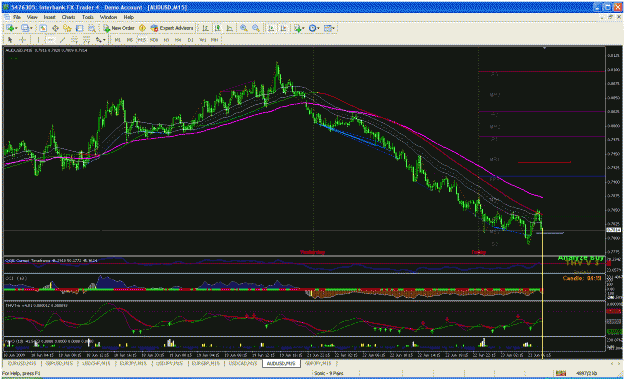The image size is (625, 379).
Task: Select the Equidistant Channel tool
Action: 75,40
